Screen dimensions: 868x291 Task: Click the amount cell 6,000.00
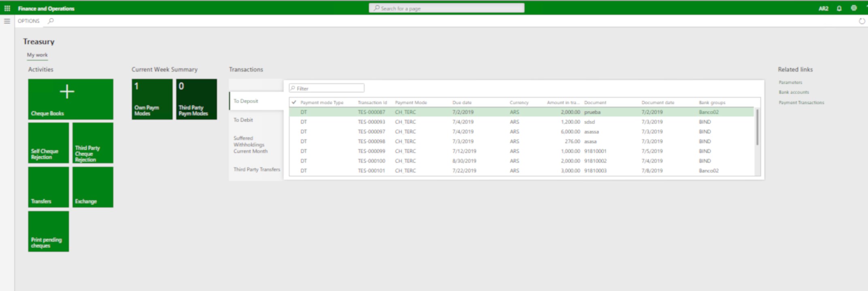tap(570, 131)
